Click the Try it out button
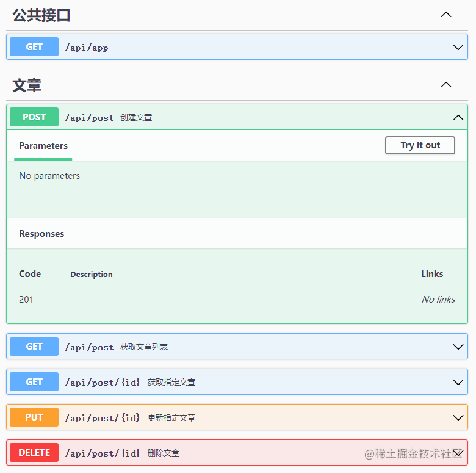Screen dimensions: 476x473 (x=420, y=145)
